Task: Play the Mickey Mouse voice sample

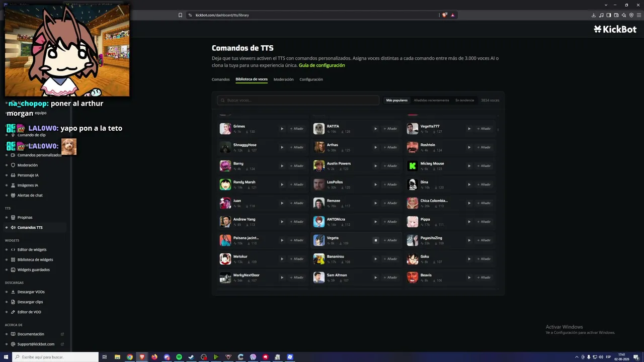Action: point(469,166)
